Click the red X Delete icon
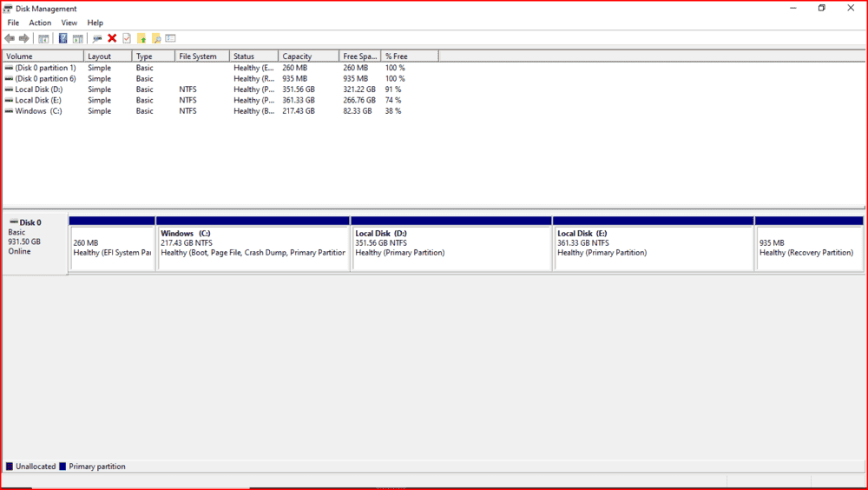The image size is (868, 490). point(112,38)
